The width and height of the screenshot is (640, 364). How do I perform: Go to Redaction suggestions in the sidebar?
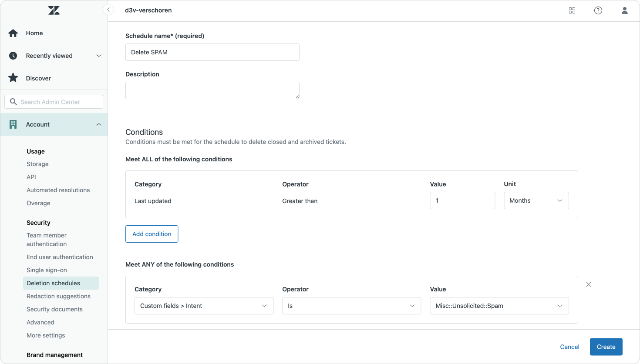point(58,296)
